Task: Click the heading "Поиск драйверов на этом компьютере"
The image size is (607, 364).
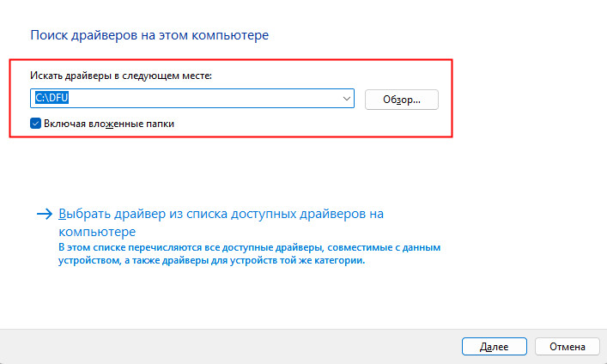Action: [150, 35]
